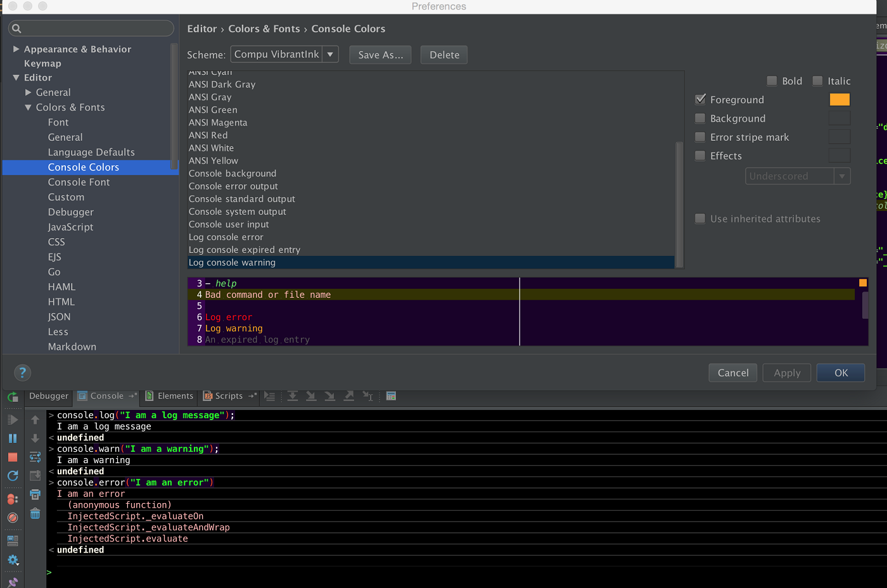Screen dimensions: 887x588
Task: Click the orange Foreground color swatch
Action: click(x=839, y=99)
